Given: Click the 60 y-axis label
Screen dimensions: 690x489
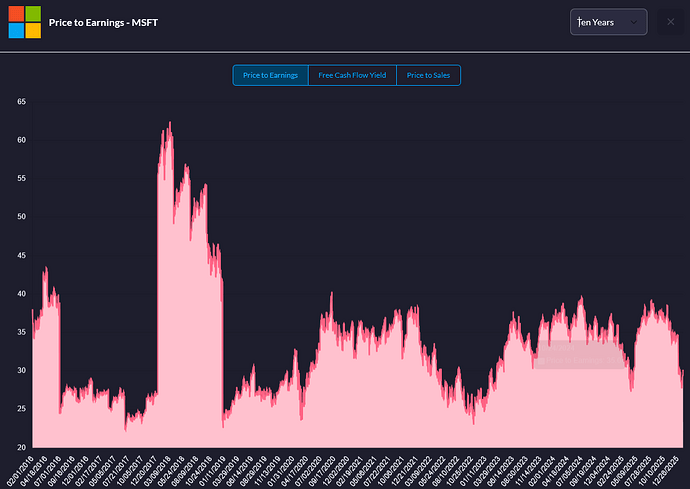Looking at the screenshot, I should [22, 140].
